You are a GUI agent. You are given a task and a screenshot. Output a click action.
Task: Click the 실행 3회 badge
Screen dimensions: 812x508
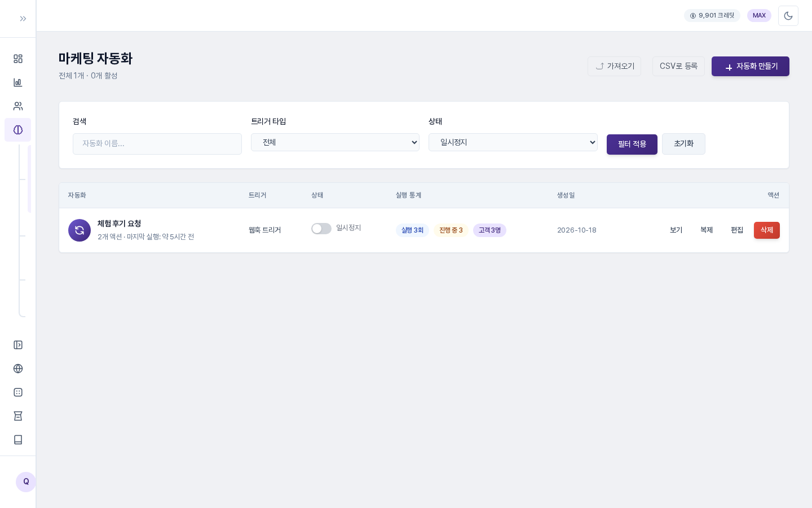click(412, 230)
